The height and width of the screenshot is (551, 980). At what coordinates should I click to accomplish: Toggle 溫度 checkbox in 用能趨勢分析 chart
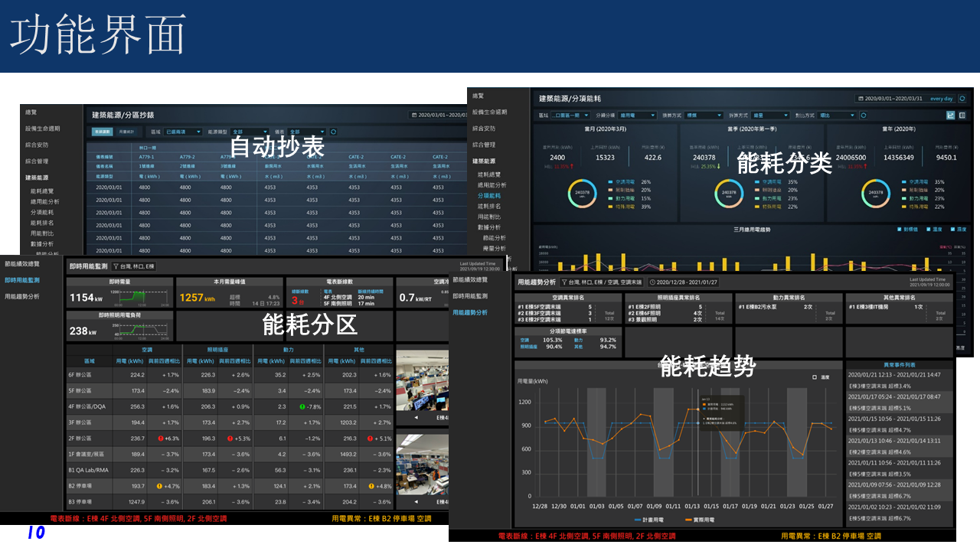click(x=815, y=377)
